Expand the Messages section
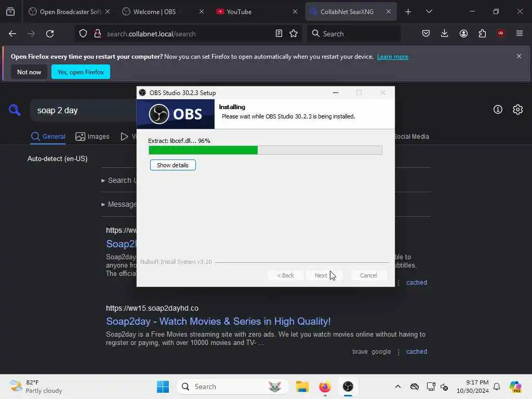This screenshot has width=532, height=399. [119, 204]
